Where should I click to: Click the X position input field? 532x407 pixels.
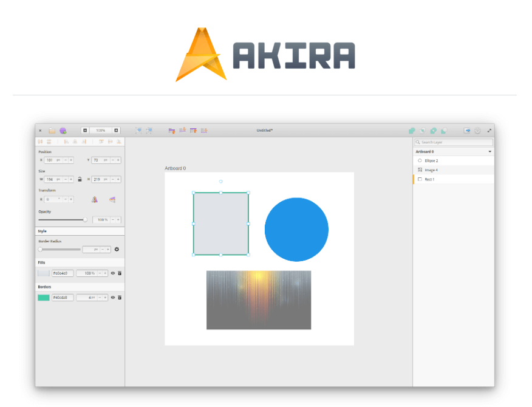point(53,160)
